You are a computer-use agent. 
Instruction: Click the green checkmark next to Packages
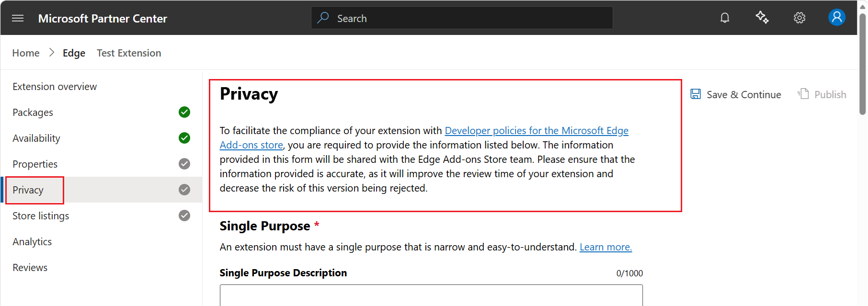click(184, 112)
